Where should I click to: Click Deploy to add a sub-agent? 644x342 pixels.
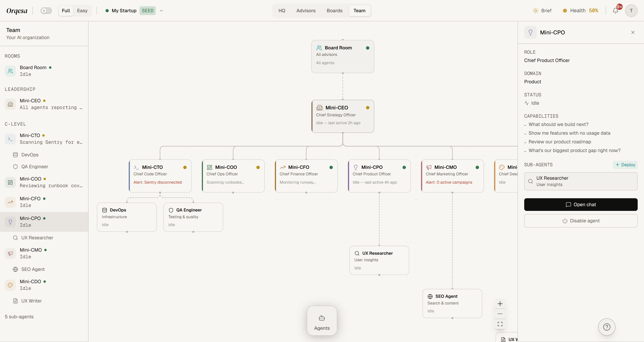click(x=625, y=165)
